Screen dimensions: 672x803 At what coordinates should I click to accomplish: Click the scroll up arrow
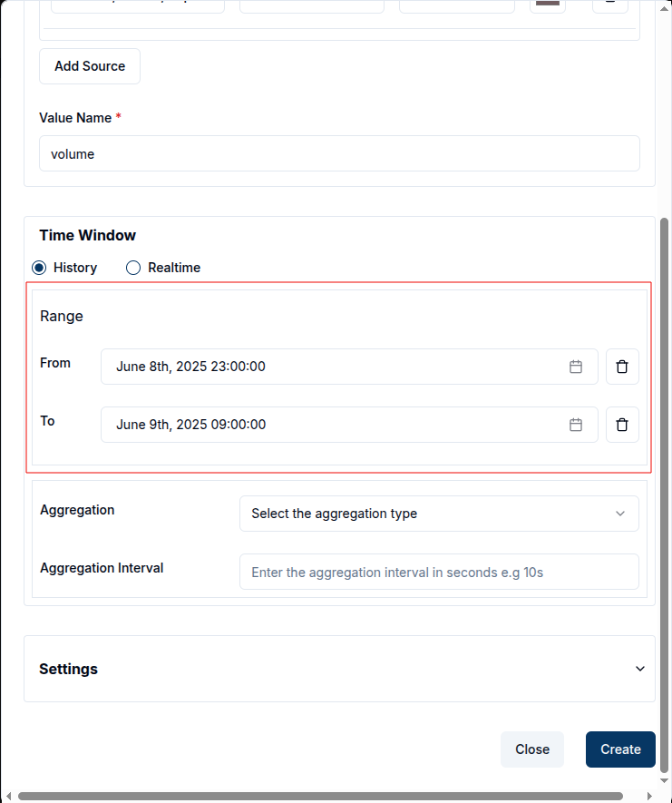point(665,8)
